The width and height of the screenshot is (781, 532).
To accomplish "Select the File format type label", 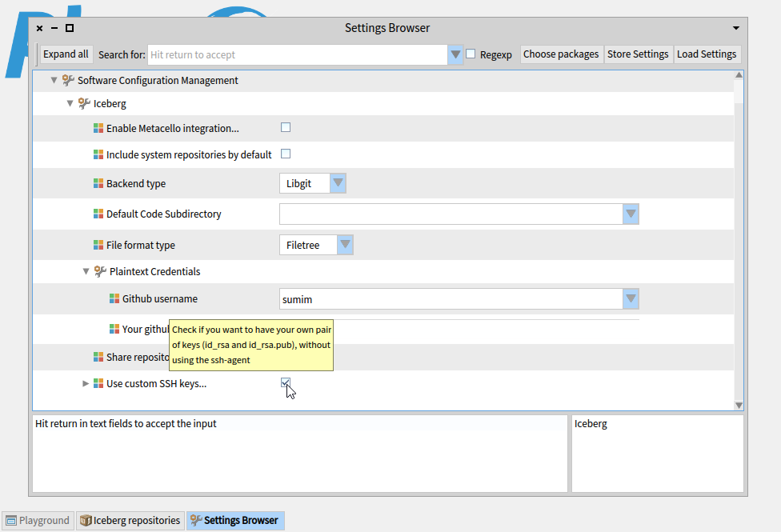I will (x=141, y=245).
